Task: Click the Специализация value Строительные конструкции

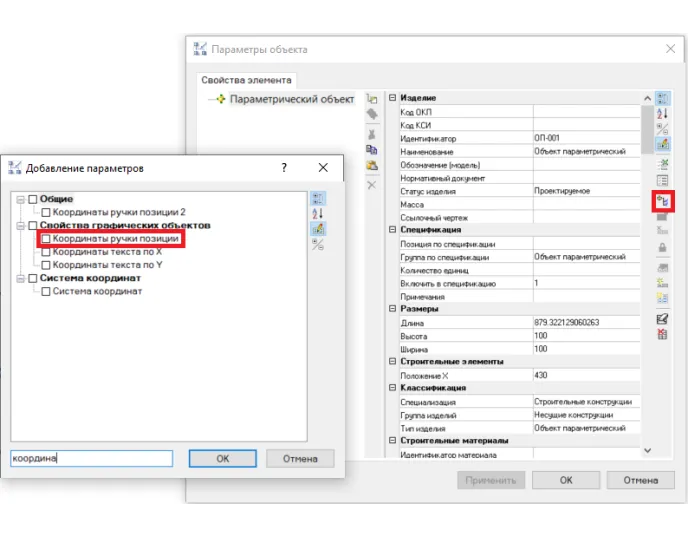Action: [x=587, y=401]
